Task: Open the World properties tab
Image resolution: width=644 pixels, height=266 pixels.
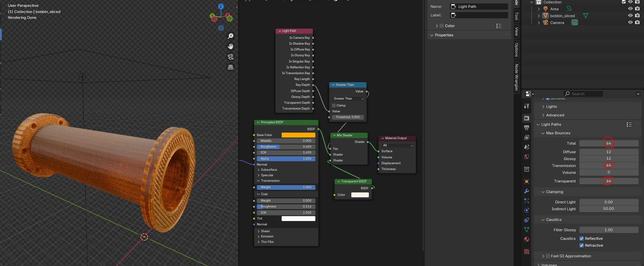Action: (x=527, y=157)
